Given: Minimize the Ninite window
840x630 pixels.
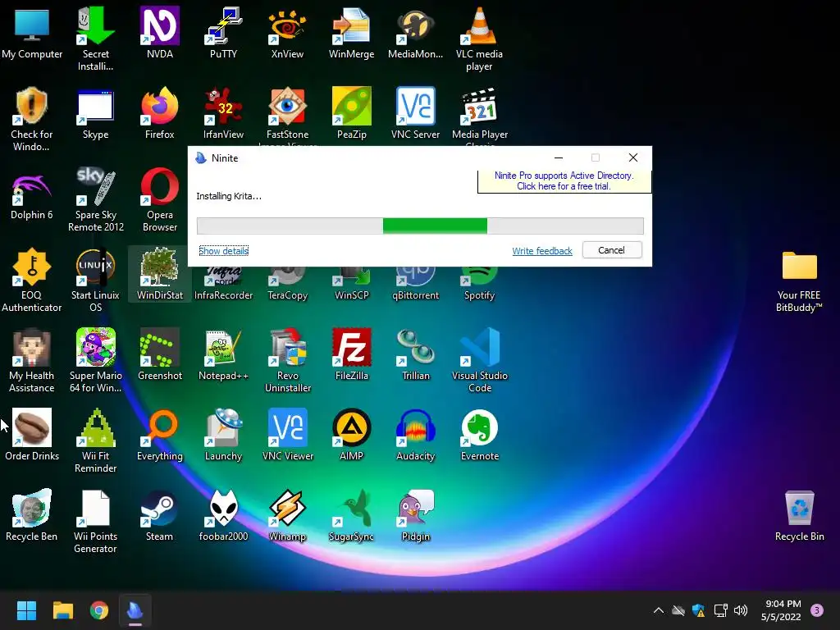Looking at the screenshot, I should click(558, 157).
